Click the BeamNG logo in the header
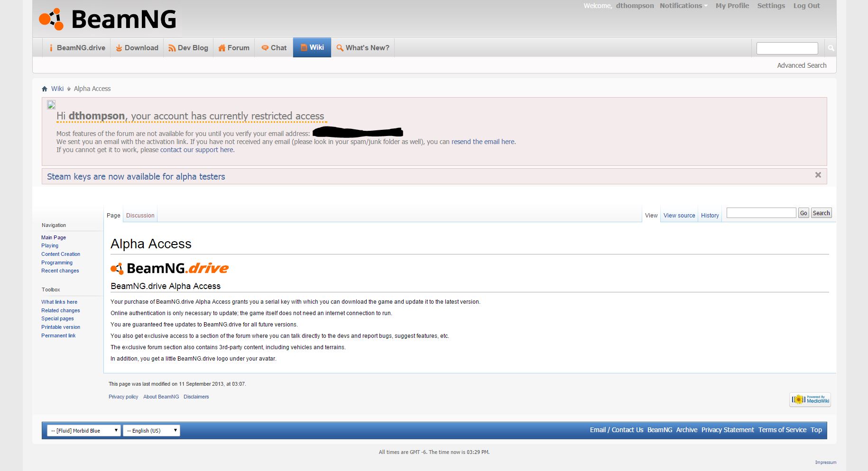The image size is (868, 471). (x=108, y=19)
